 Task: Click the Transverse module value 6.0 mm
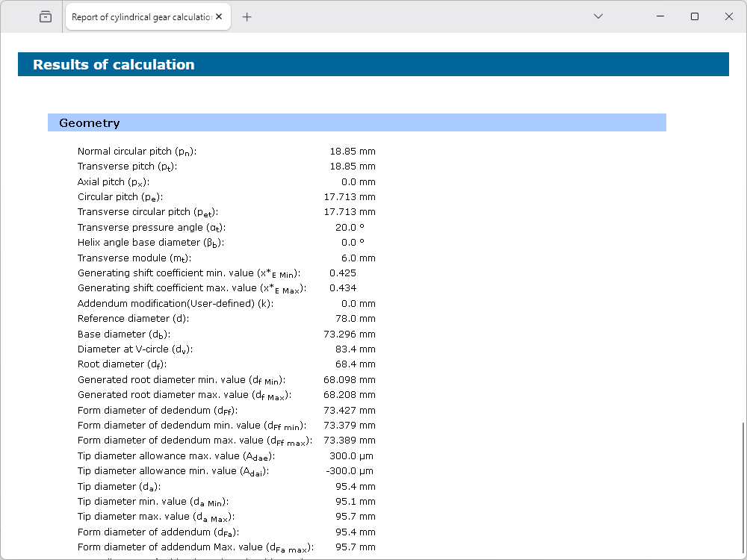coord(358,258)
